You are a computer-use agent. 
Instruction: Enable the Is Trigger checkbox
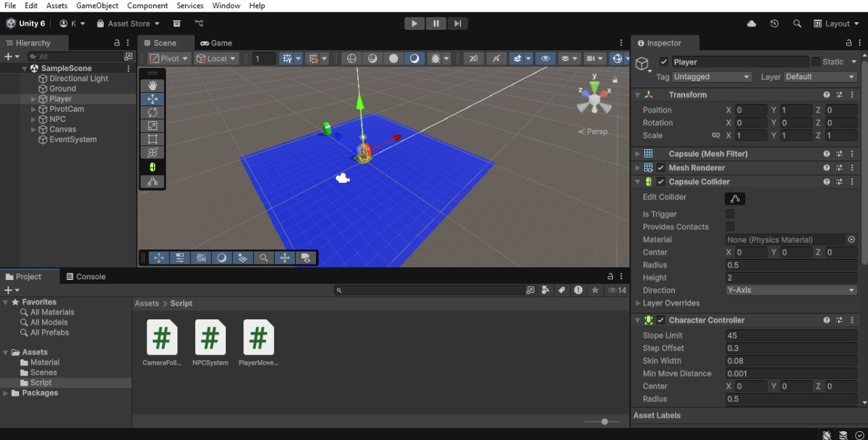730,214
